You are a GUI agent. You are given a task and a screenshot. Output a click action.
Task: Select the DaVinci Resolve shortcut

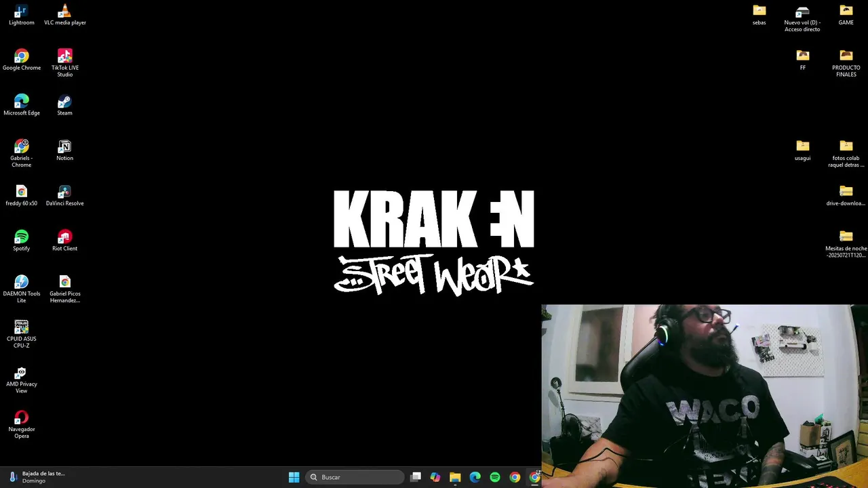tap(64, 196)
